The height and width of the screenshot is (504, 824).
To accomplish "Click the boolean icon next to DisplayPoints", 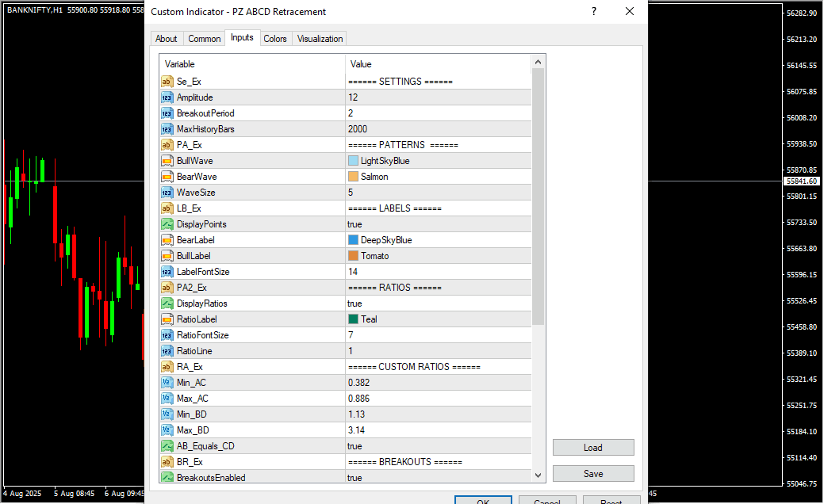I will click(x=167, y=224).
